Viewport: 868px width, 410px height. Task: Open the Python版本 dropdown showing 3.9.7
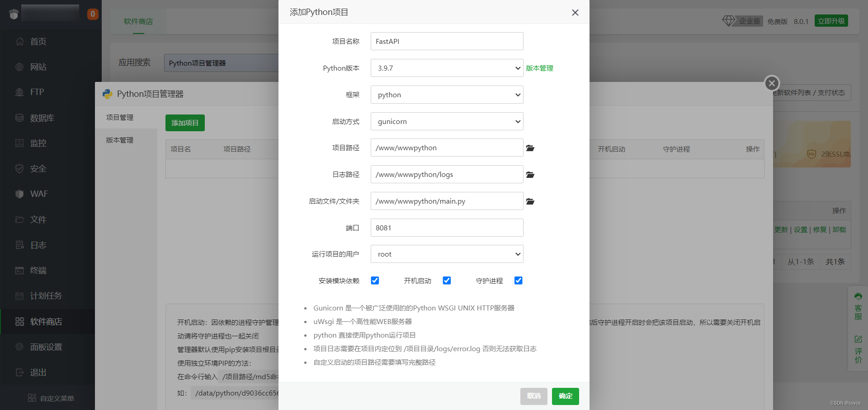click(447, 68)
